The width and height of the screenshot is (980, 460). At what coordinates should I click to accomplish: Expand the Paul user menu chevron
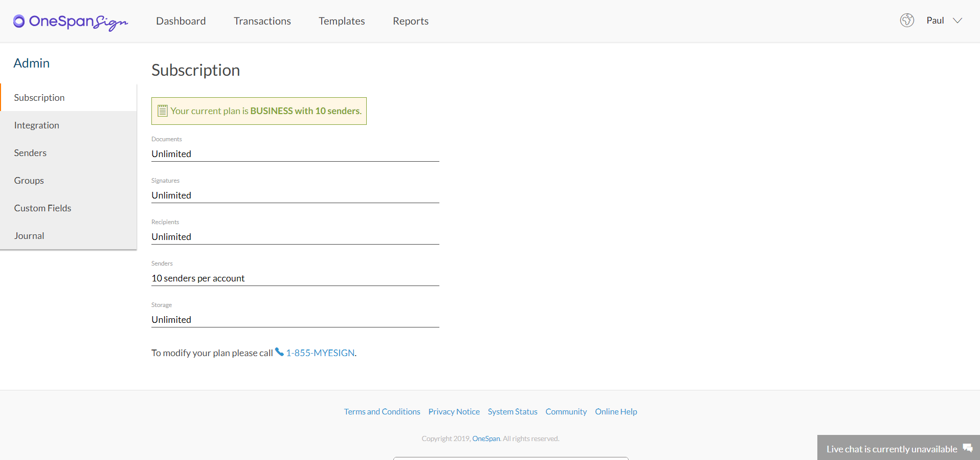957,20
